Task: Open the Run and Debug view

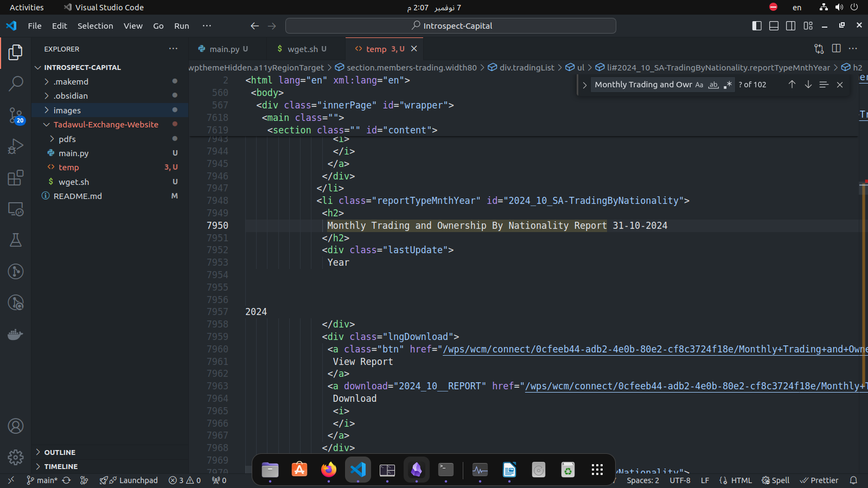Action: 16,146
